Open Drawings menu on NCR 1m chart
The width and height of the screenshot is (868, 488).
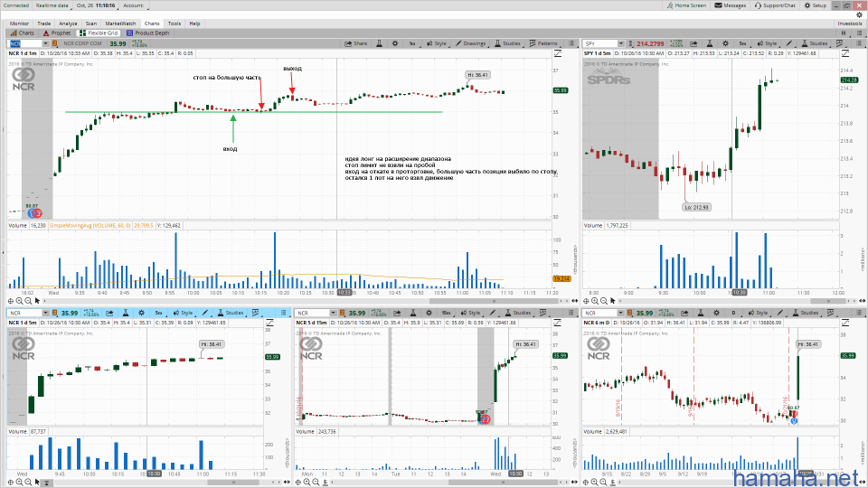point(470,43)
